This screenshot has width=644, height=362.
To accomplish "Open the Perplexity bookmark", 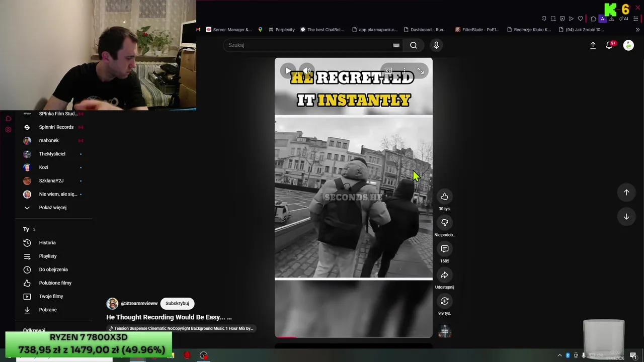I will pos(281,30).
